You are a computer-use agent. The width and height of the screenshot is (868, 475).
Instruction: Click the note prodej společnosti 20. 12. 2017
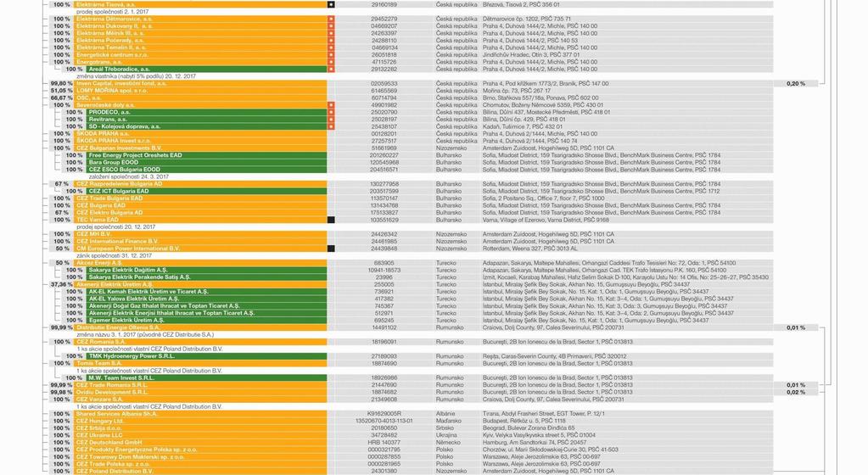click(115, 227)
